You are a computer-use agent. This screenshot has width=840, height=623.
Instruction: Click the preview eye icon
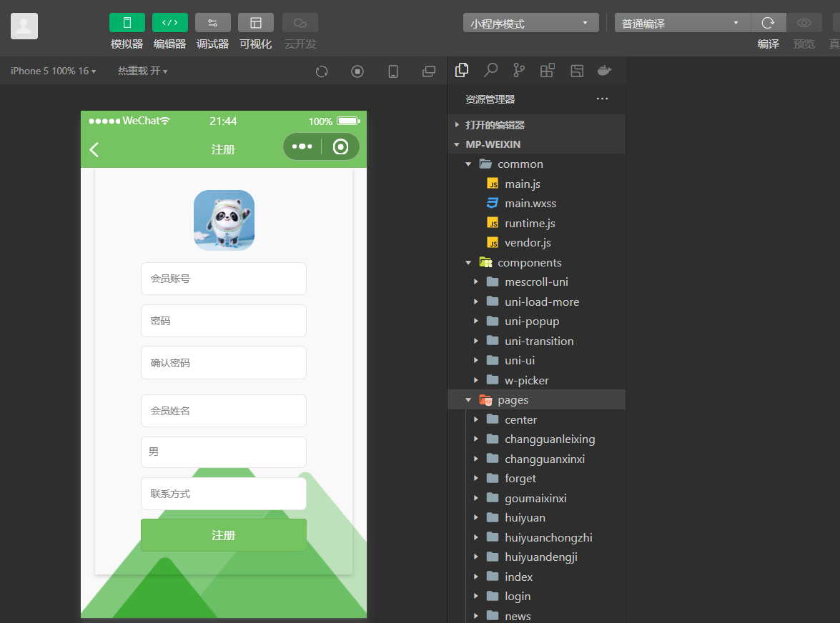(804, 23)
